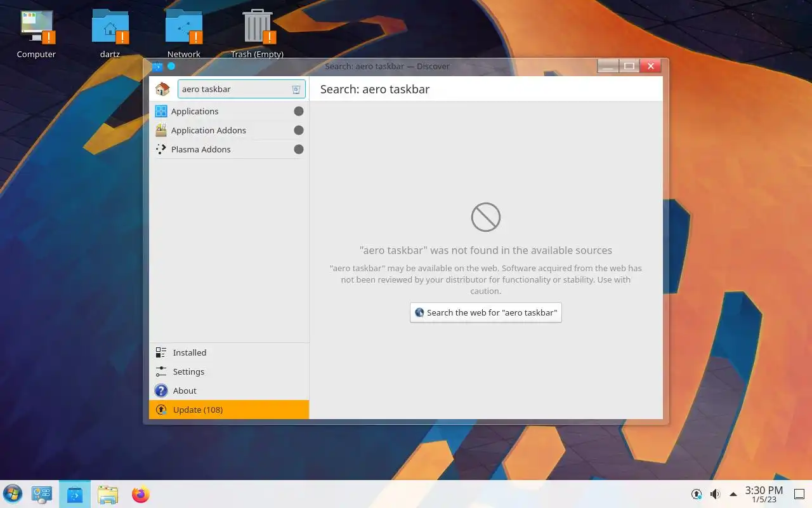
Task: Click the volume speaker tray icon
Action: click(715, 494)
